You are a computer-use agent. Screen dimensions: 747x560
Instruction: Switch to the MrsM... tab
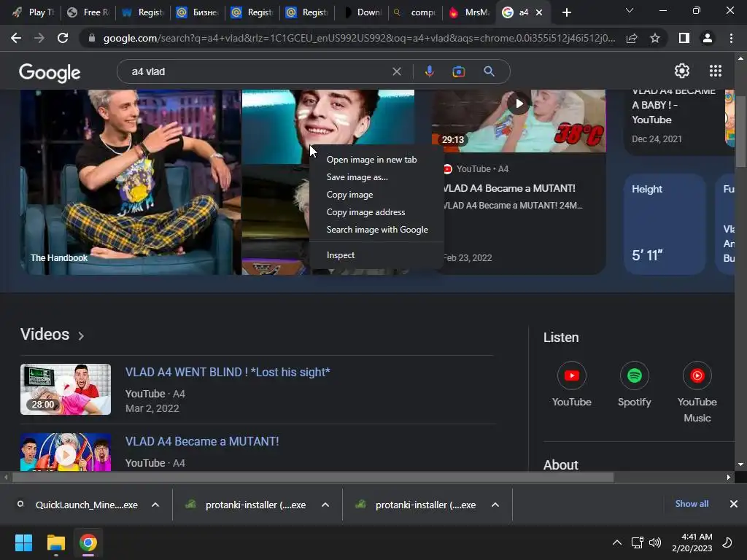click(470, 12)
